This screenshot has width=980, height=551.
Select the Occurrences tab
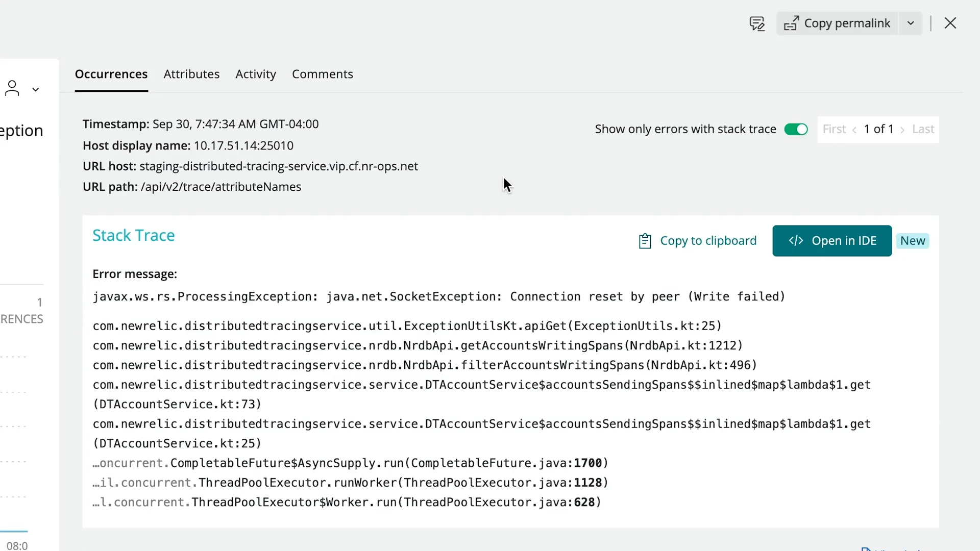tap(111, 73)
